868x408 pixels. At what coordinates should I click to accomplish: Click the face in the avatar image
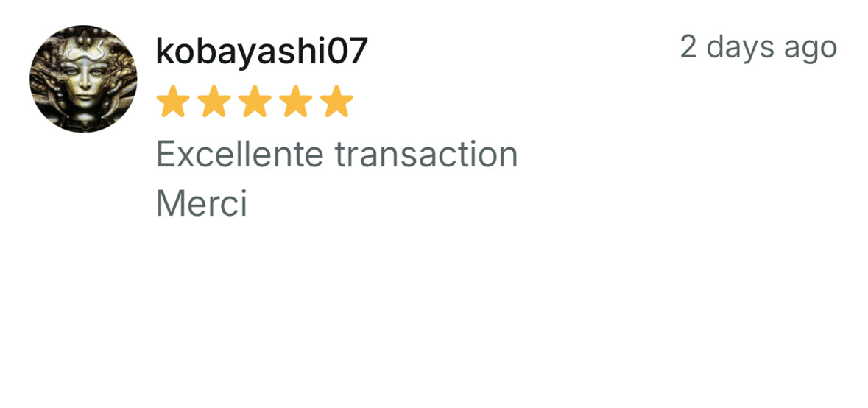(x=83, y=77)
